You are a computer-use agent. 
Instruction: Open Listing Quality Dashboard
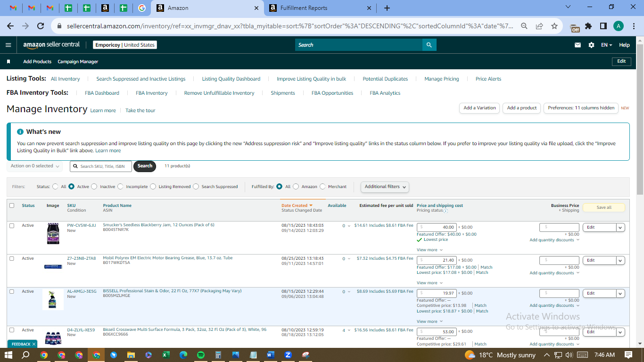[231, 79]
